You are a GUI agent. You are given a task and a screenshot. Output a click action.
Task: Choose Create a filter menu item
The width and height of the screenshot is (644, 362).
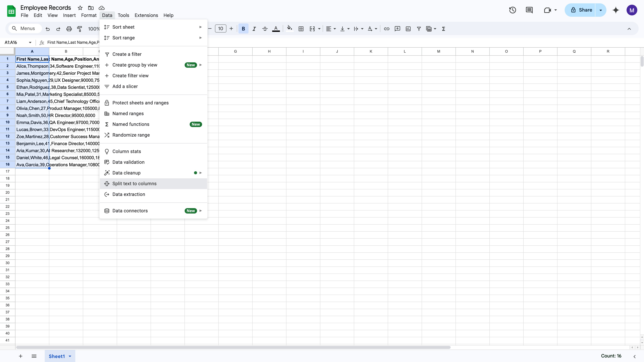(153, 54)
